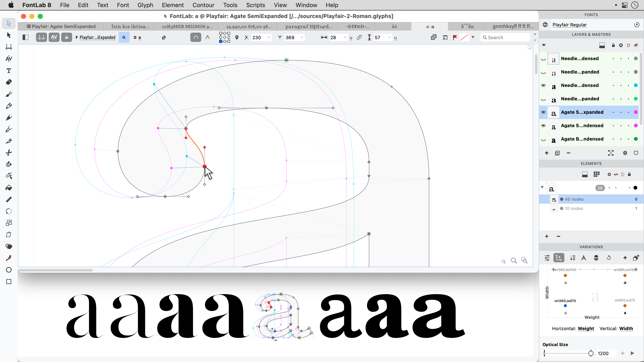Click the Contour menu item
The height and width of the screenshot is (362, 644).
click(203, 5)
